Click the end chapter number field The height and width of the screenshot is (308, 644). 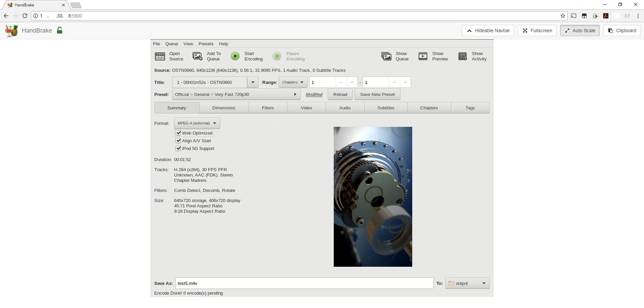pyautogui.click(x=376, y=82)
